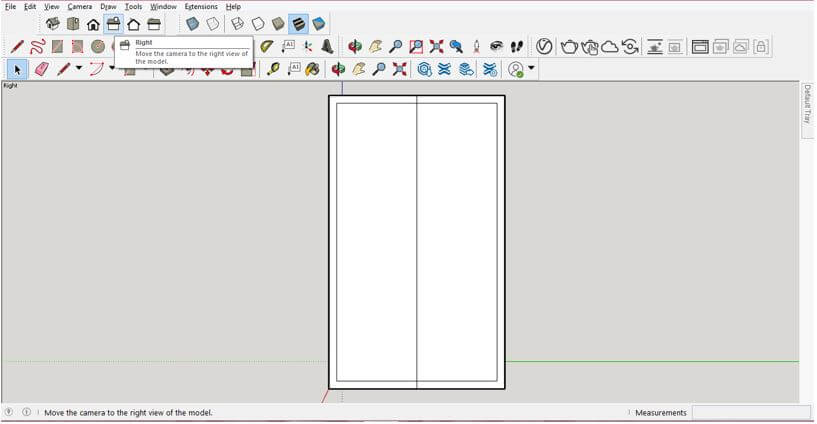Select the Line tool next to Eraser
The height and width of the screenshot is (424, 817).
[64, 69]
